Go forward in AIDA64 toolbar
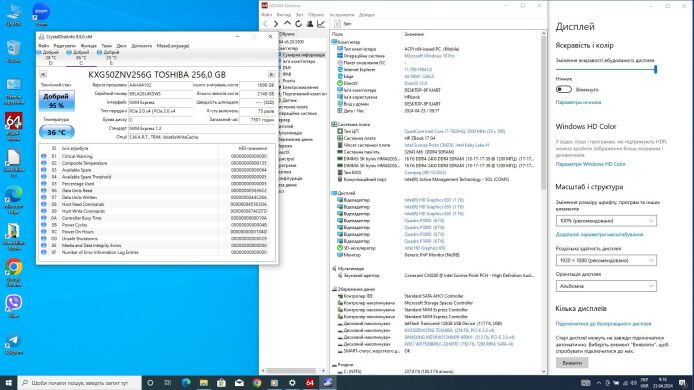 tap(276, 24)
